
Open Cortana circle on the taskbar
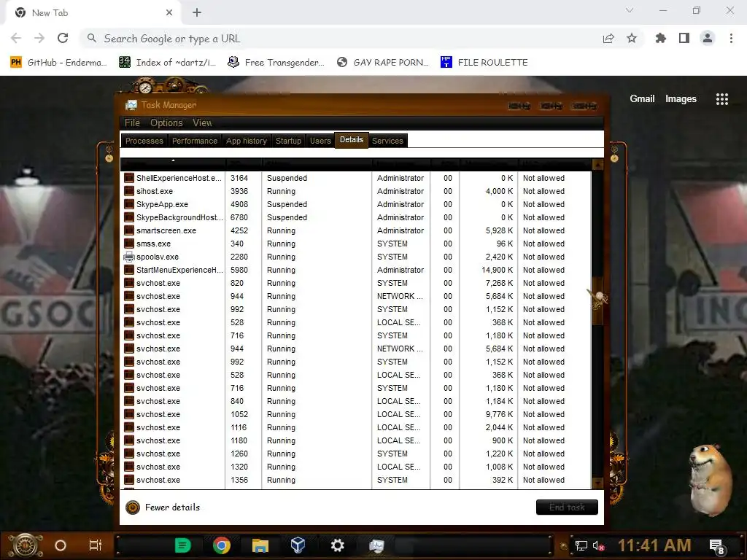(x=61, y=545)
